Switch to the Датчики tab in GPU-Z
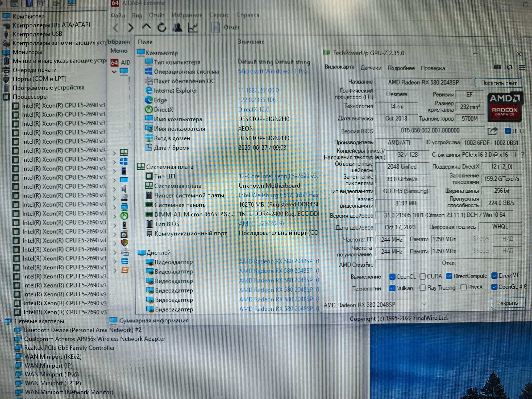This screenshot has height=399, width=532. coord(371,68)
